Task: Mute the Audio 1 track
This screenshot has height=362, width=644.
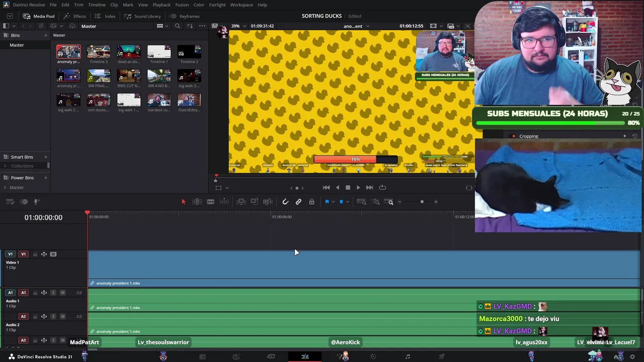Action: pos(62,293)
